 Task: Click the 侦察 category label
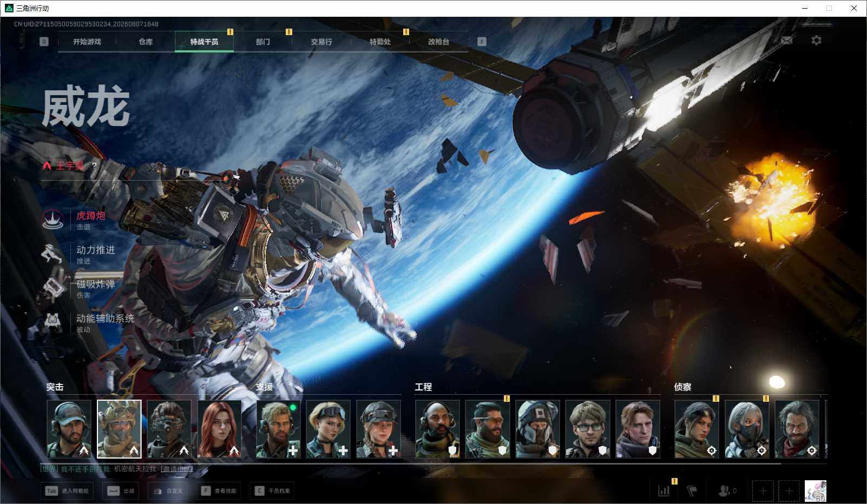tap(682, 387)
